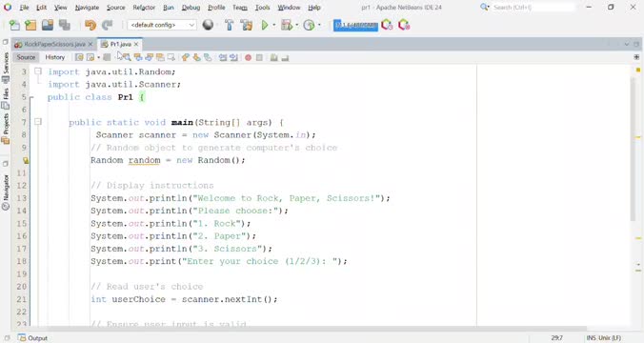Image resolution: width=644 pixels, height=343 pixels.
Task: Switch to History view
Action: click(x=55, y=57)
